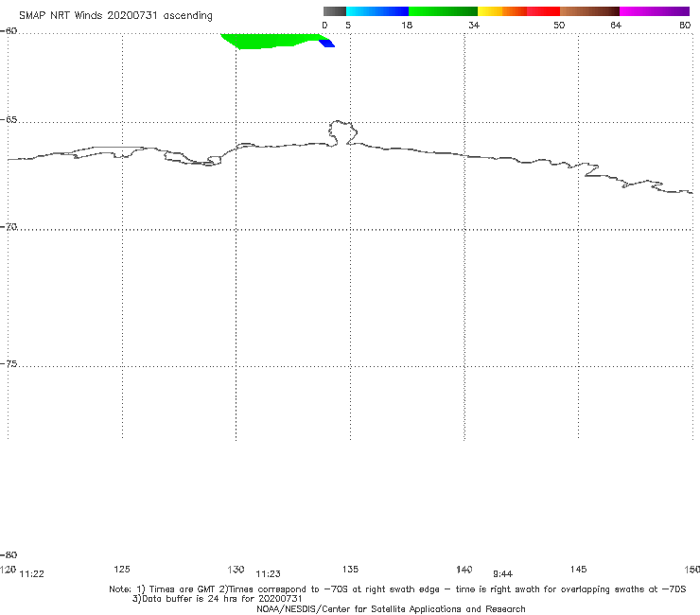Viewport: 700px width, 615px height.
Task: Click the color bar scale label "64"
Action: pyautogui.click(x=616, y=25)
